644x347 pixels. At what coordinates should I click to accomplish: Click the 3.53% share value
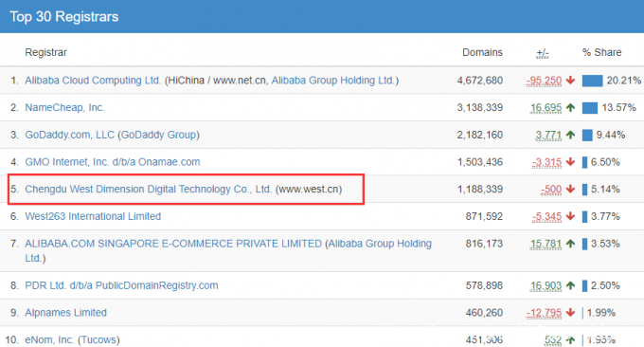605,244
